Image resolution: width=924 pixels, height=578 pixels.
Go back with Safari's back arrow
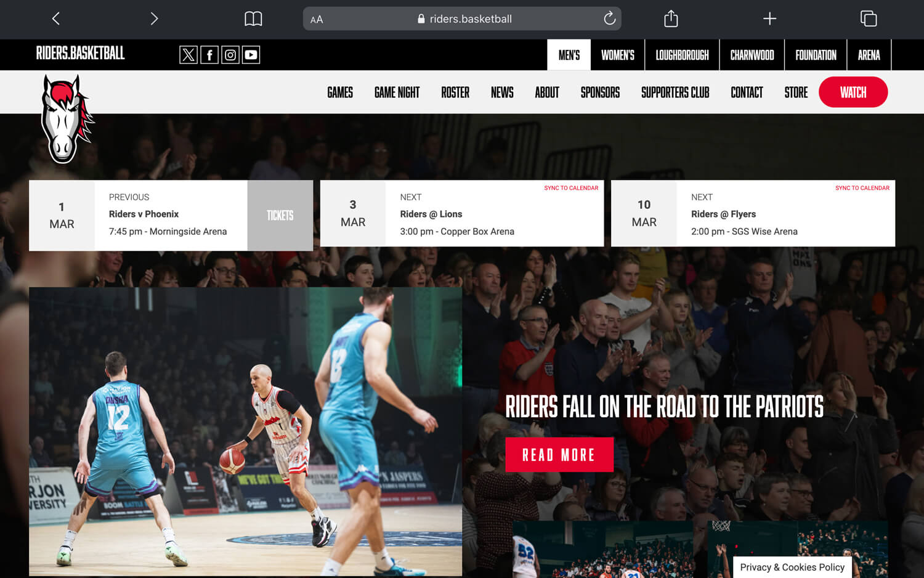pyautogui.click(x=55, y=18)
